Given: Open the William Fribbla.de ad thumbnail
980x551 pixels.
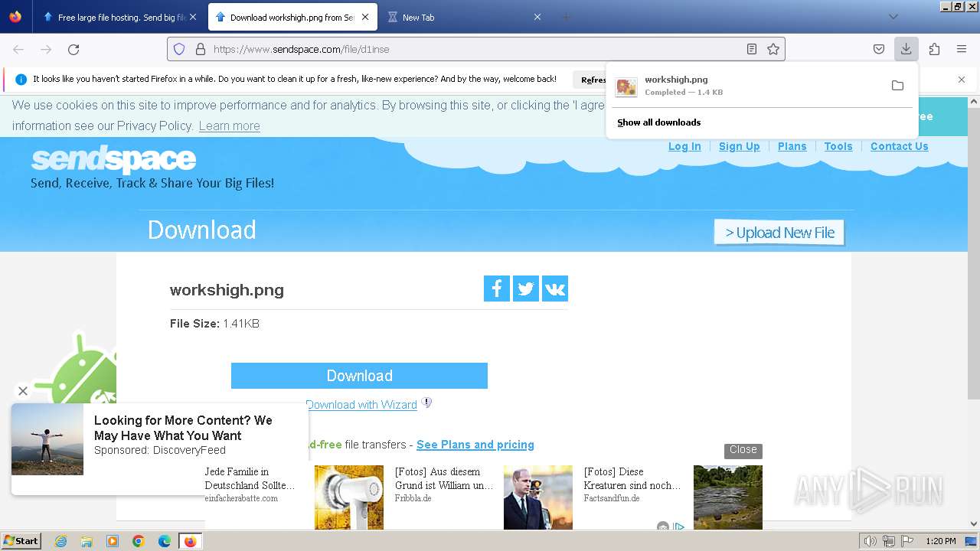Looking at the screenshot, I should (x=537, y=497).
